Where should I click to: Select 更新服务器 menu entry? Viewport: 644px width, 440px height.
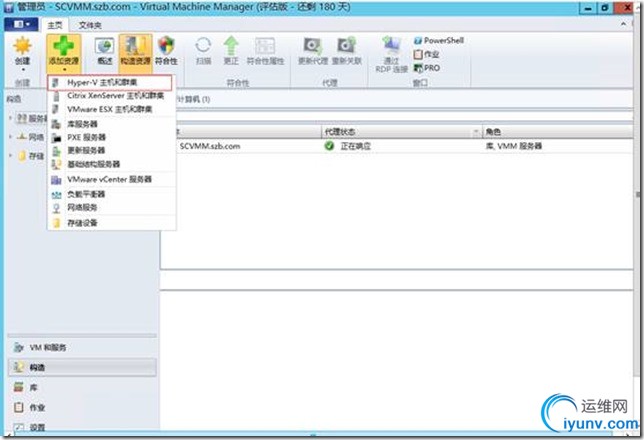click(x=112, y=150)
